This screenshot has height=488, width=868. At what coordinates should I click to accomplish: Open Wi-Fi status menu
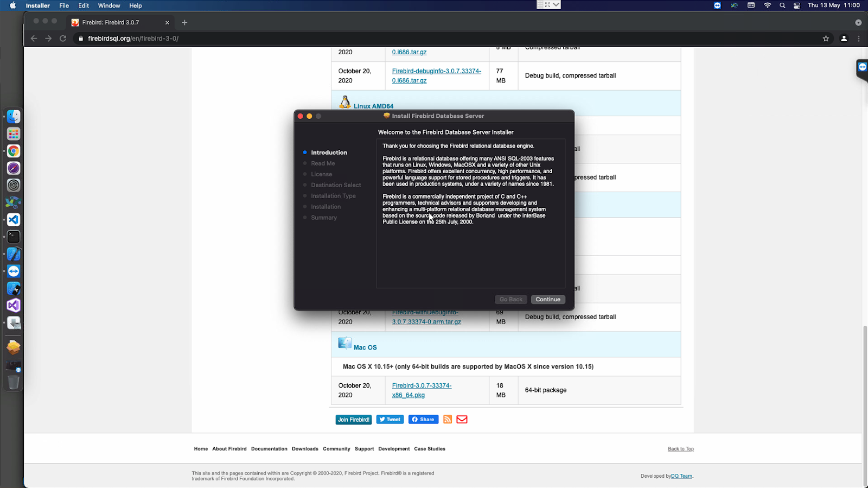point(767,5)
